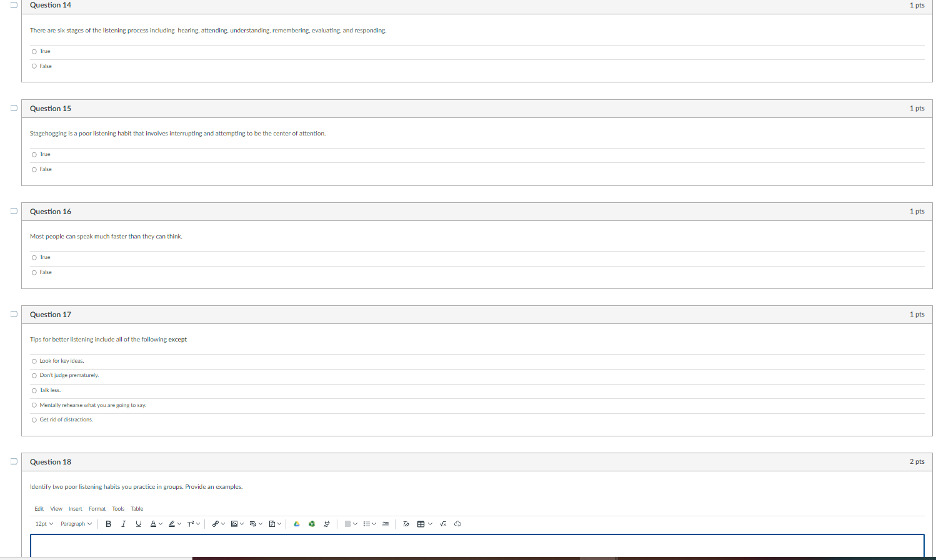Select True for Question 14
Screen dimensions: 936x560
[34, 52]
